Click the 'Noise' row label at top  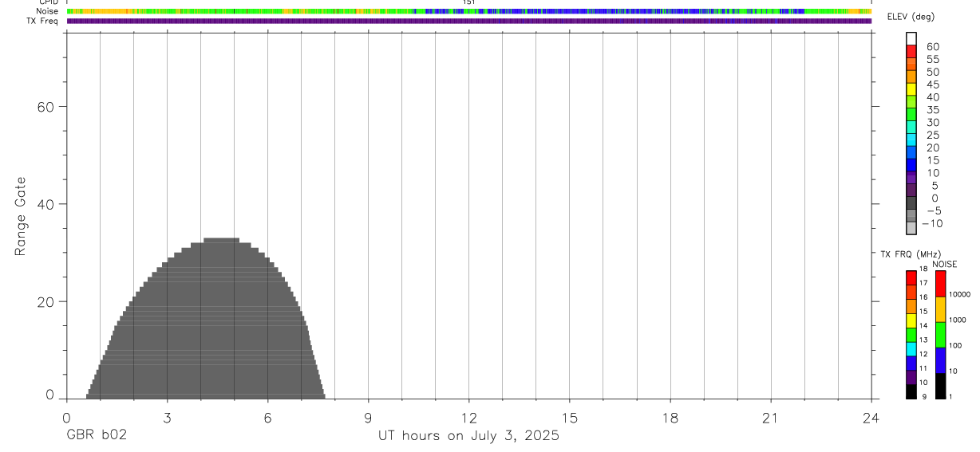click(x=48, y=11)
